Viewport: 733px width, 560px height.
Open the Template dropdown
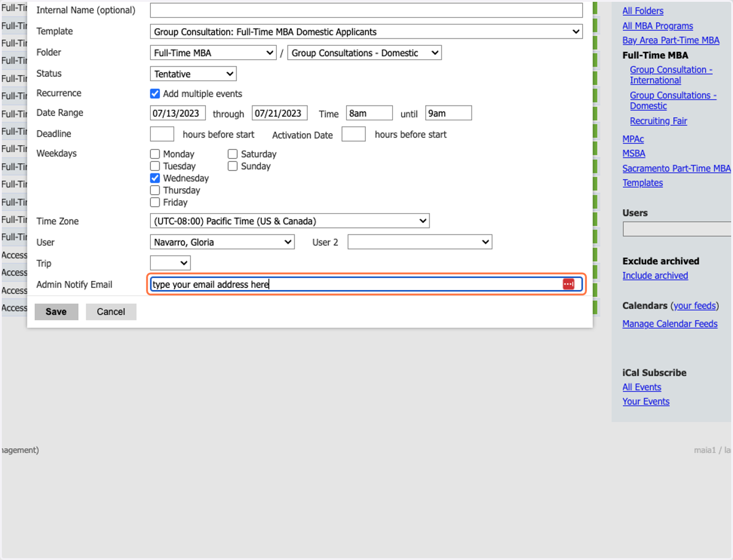tap(366, 32)
